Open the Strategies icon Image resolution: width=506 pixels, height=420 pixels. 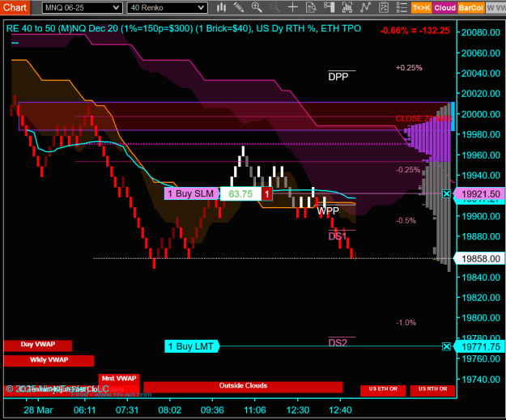384,7
